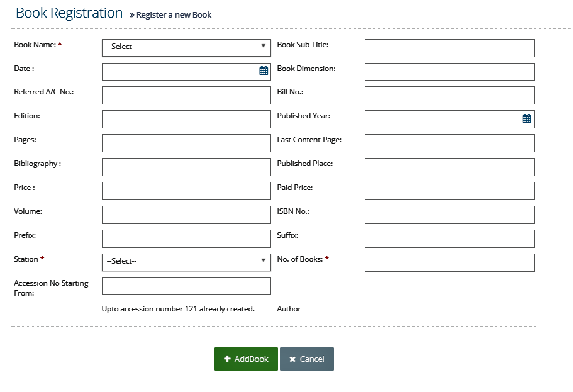Focus the Suffix input field
Viewport: 573px width, 392px height.
pos(450,238)
